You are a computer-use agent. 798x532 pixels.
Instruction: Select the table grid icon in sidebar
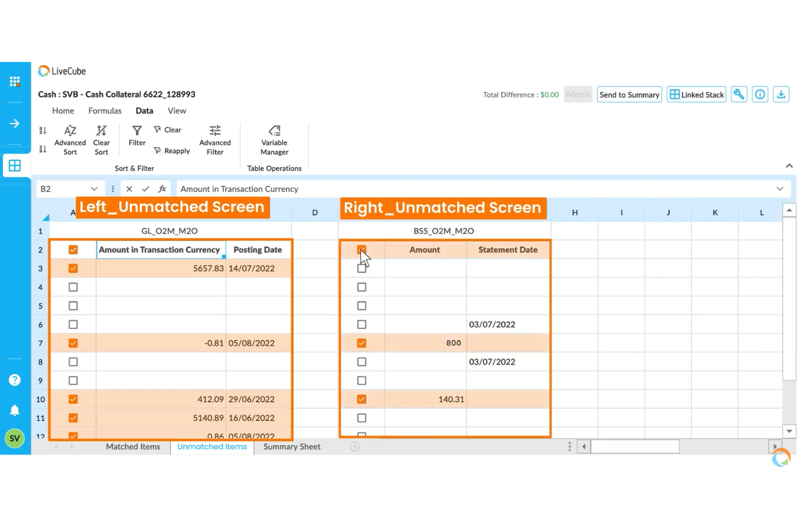[x=15, y=165]
